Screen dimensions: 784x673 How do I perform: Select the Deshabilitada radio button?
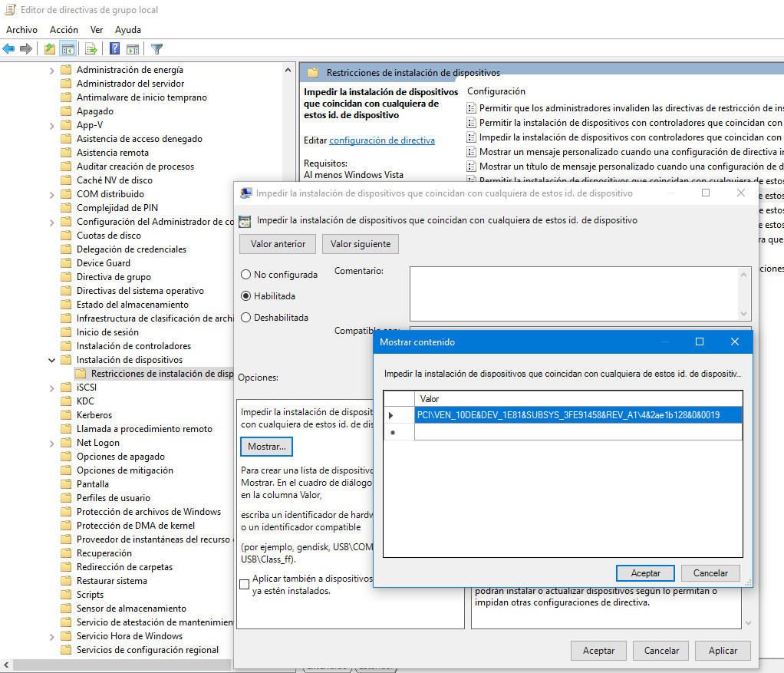point(245,318)
